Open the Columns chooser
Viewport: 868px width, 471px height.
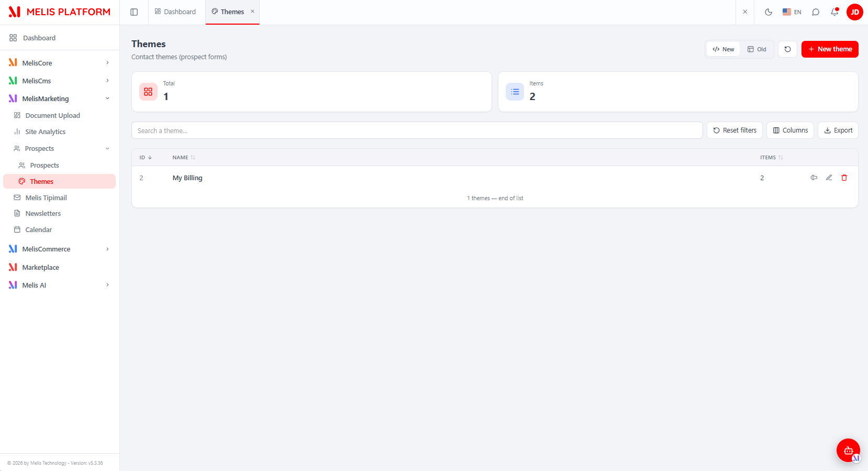pyautogui.click(x=790, y=130)
